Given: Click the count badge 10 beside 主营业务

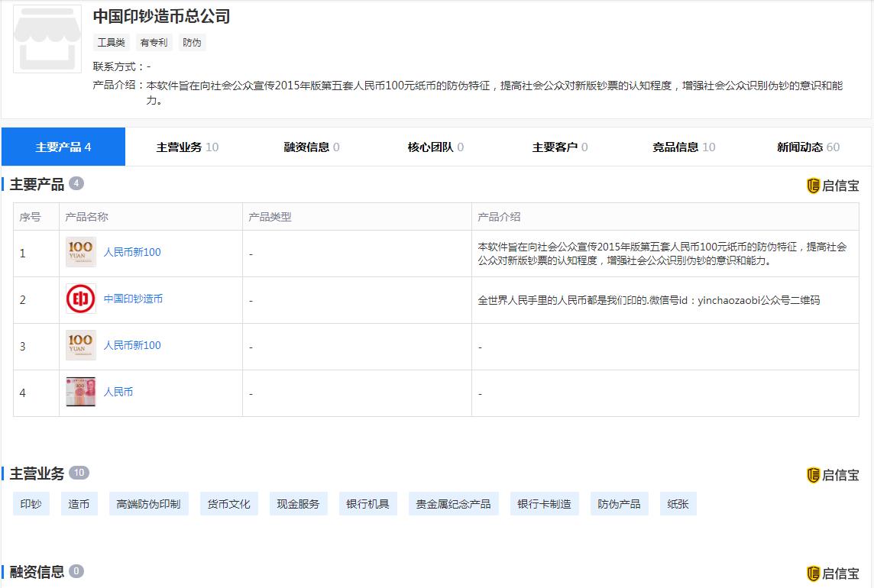Looking at the screenshot, I should pos(79,473).
